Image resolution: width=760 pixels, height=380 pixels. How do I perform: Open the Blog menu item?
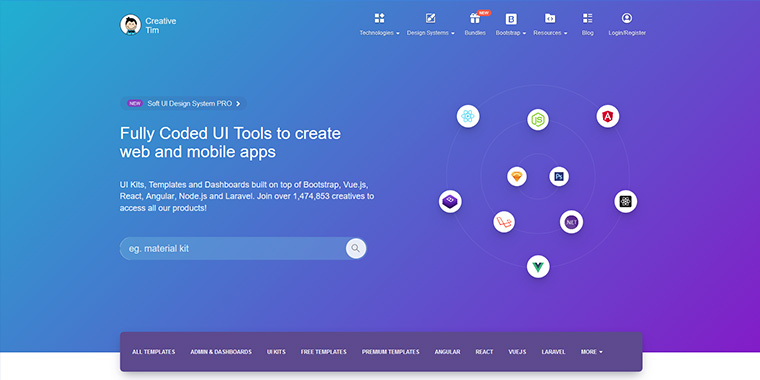pos(587,33)
